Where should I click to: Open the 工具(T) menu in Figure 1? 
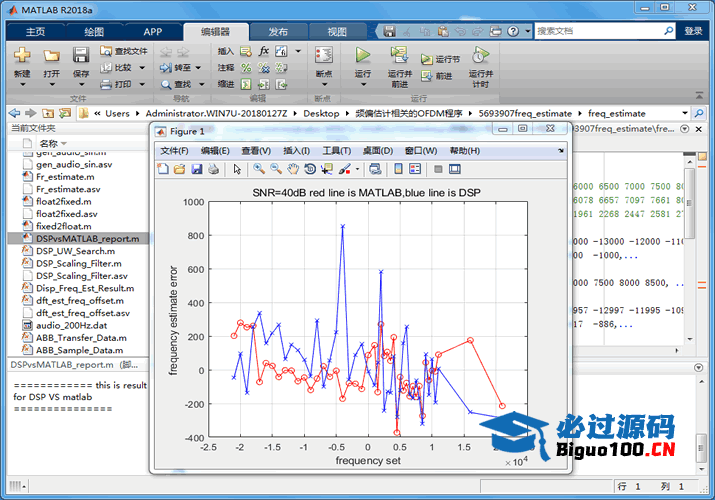point(337,151)
